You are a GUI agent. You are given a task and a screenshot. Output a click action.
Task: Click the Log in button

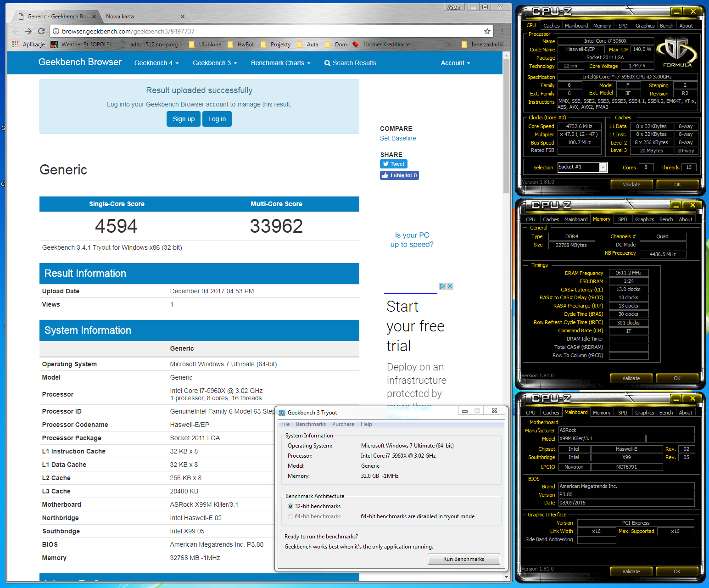pos(217,119)
